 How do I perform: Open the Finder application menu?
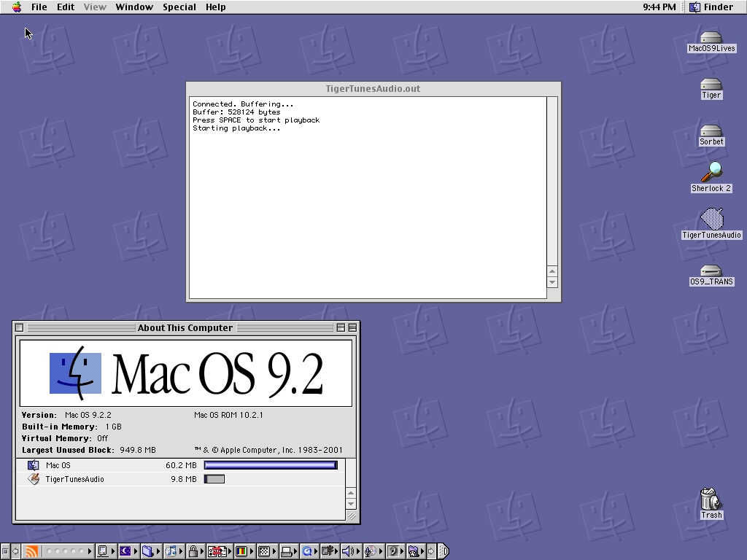click(x=712, y=7)
